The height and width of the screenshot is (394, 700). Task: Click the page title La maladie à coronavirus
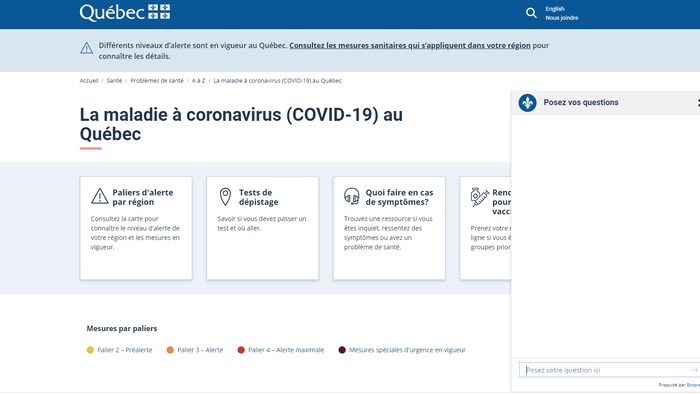click(x=241, y=124)
